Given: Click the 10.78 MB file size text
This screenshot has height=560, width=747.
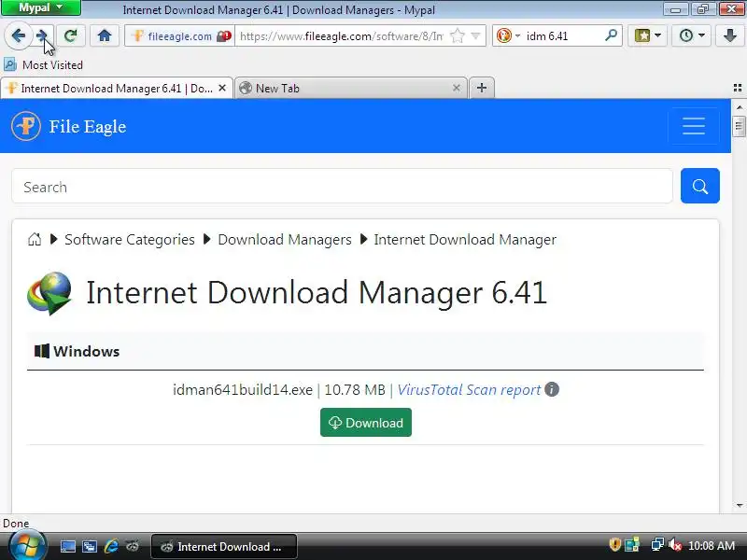Looking at the screenshot, I should (355, 390).
